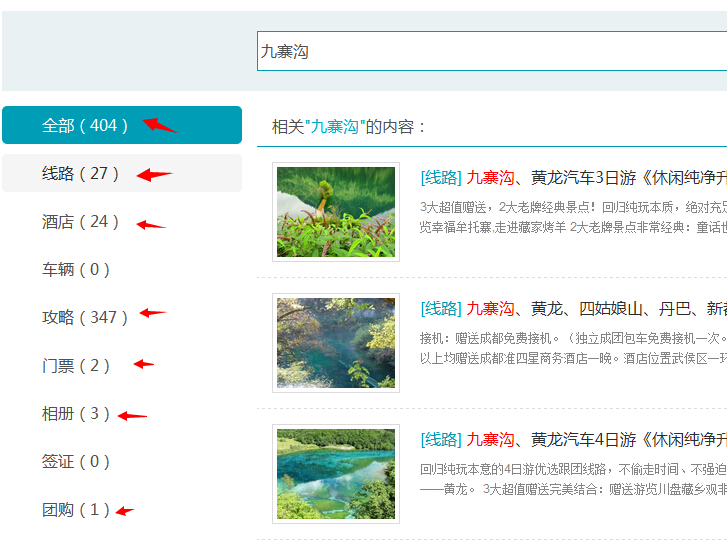Click the [线路] tag on the 3日游 result
Image resolution: width=727 pixels, height=541 pixels.
click(x=441, y=178)
